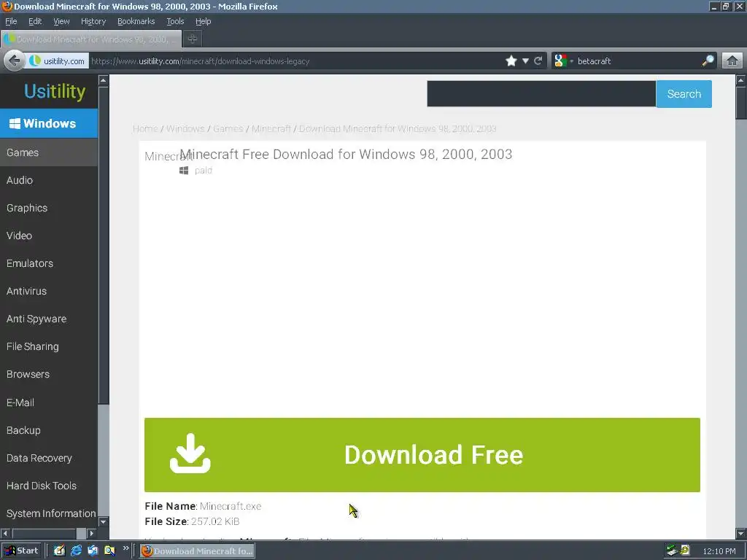Click the blue Search button

684,94
